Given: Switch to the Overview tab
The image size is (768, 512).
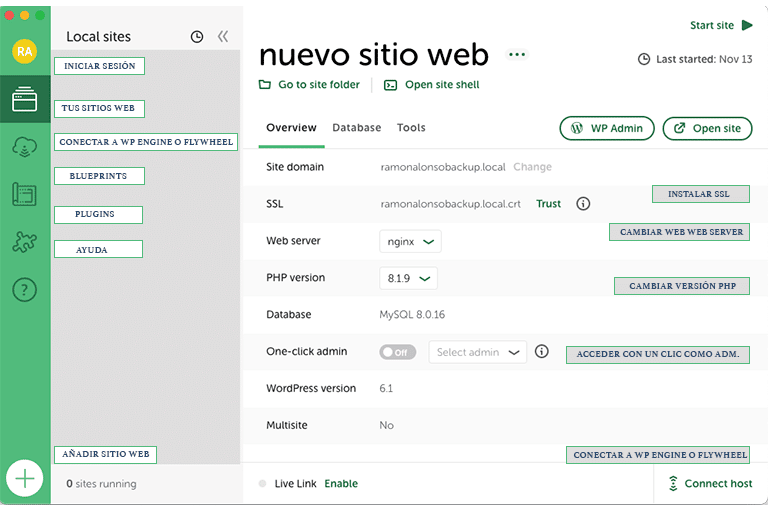Looking at the screenshot, I should (x=291, y=128).
